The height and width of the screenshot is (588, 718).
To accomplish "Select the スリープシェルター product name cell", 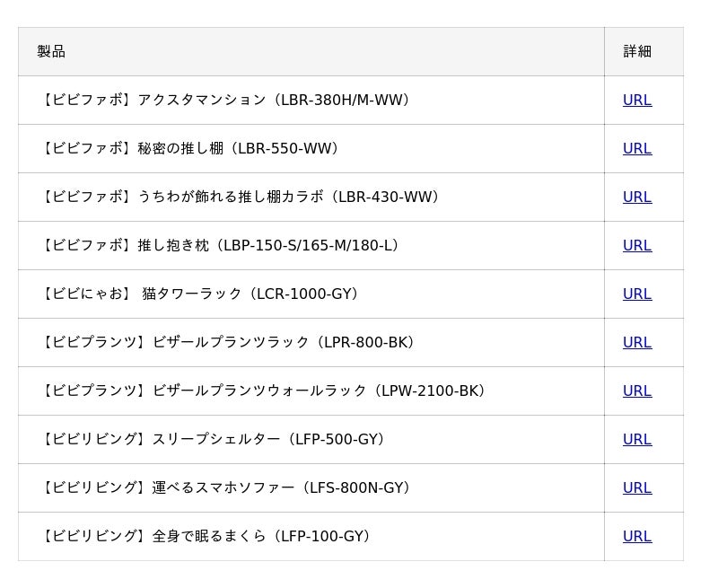I will [213, 440].
